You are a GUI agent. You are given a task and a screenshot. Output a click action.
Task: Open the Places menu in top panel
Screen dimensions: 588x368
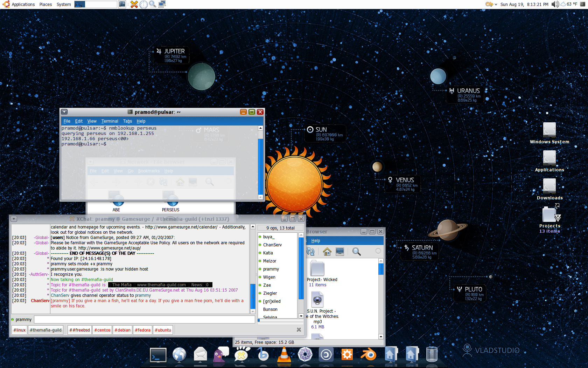click(x=45, y=5)
